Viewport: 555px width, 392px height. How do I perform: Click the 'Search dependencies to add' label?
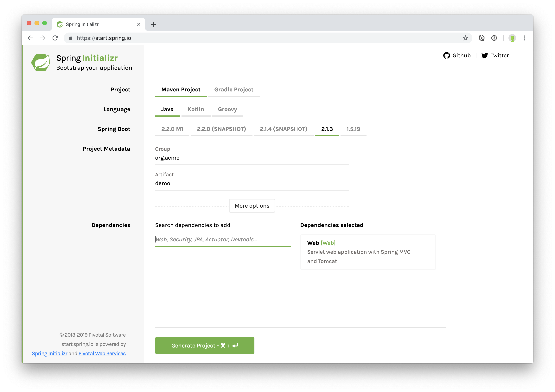tap(193, 225)
